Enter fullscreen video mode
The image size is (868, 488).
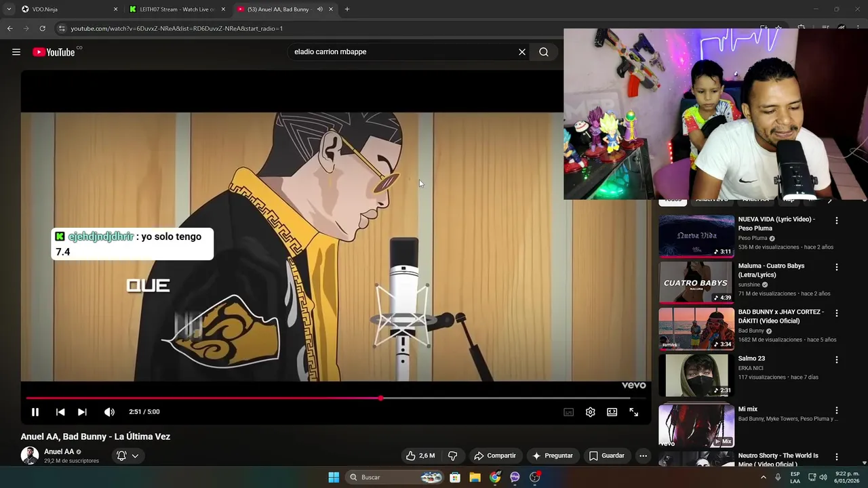point(634,412)
